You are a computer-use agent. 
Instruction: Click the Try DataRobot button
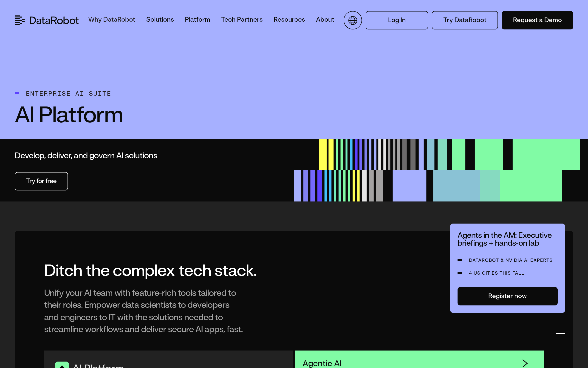click(x=465, y=20)
